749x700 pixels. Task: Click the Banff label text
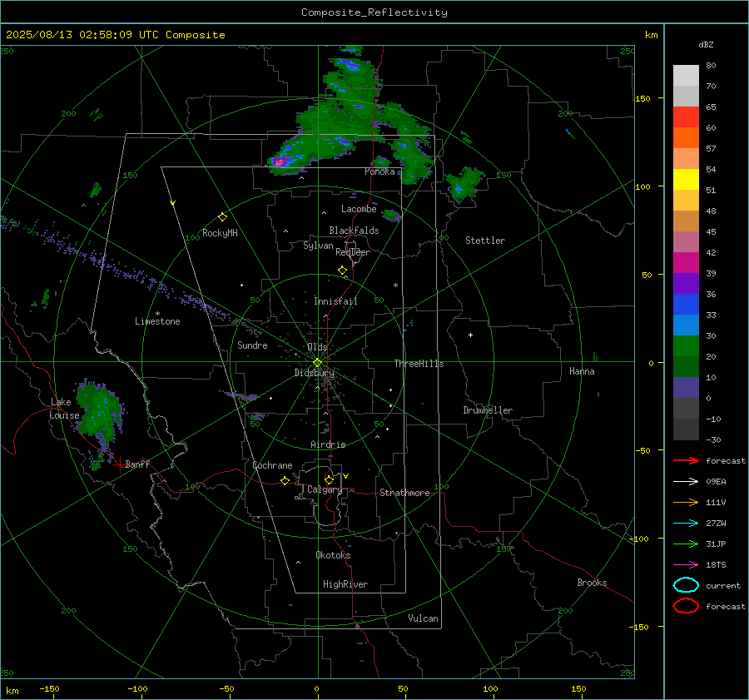point(137,464)
